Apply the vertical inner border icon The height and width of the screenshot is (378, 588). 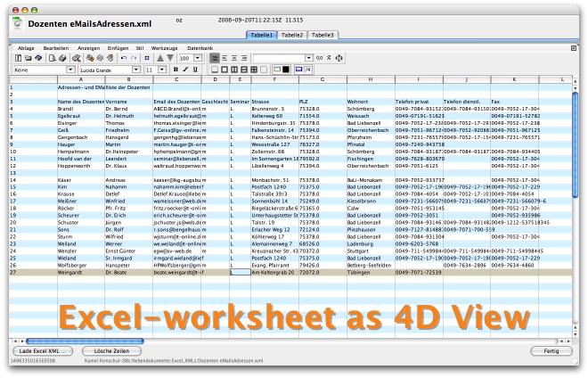click(234, 70)
